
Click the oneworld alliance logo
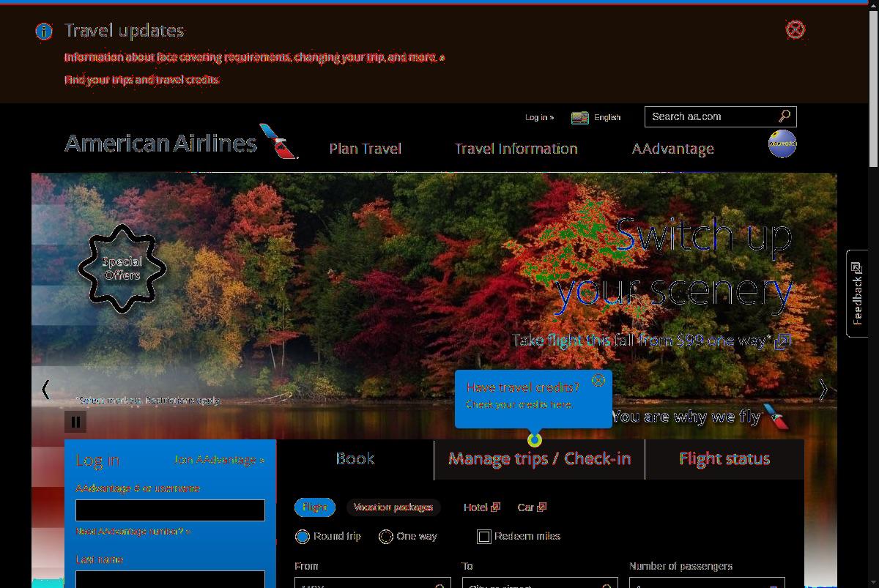(782, 144)
